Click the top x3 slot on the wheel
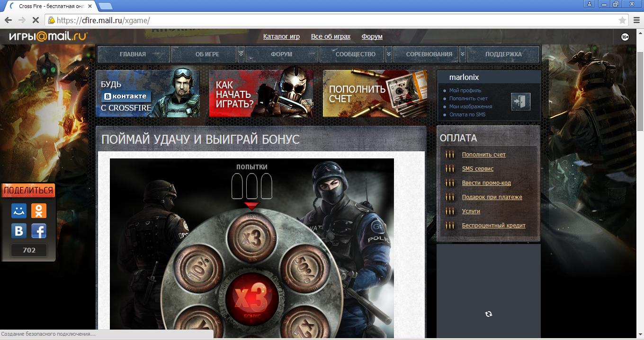The height and width of the screenshot is (340, 644). point(251,239)
